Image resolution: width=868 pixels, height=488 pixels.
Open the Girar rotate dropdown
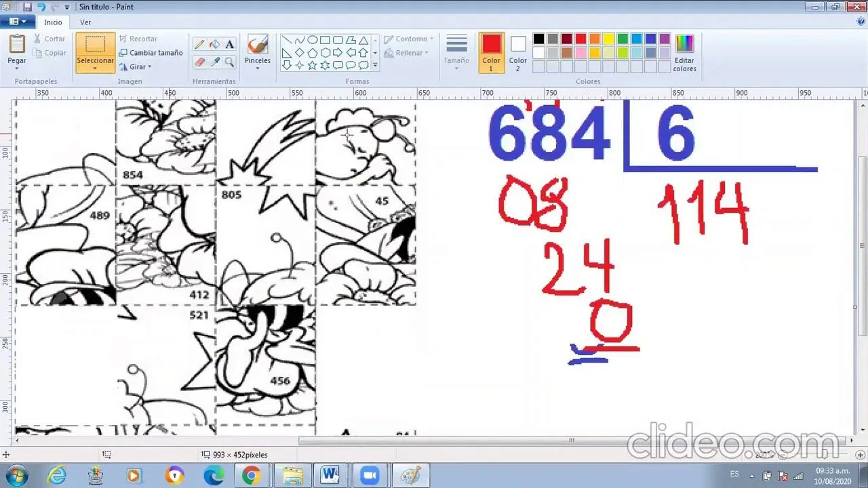[x=135, y=66]
